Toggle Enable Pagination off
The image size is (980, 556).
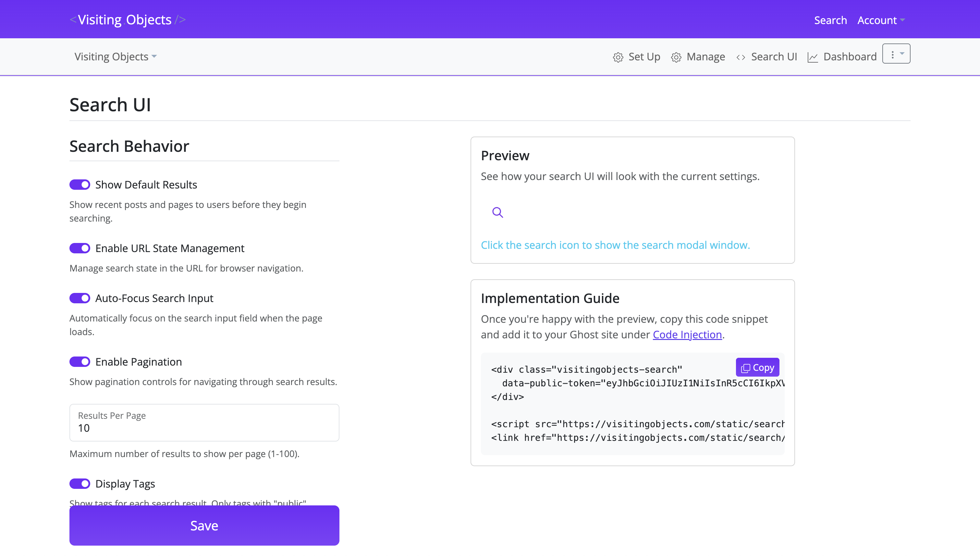[80, 362]
